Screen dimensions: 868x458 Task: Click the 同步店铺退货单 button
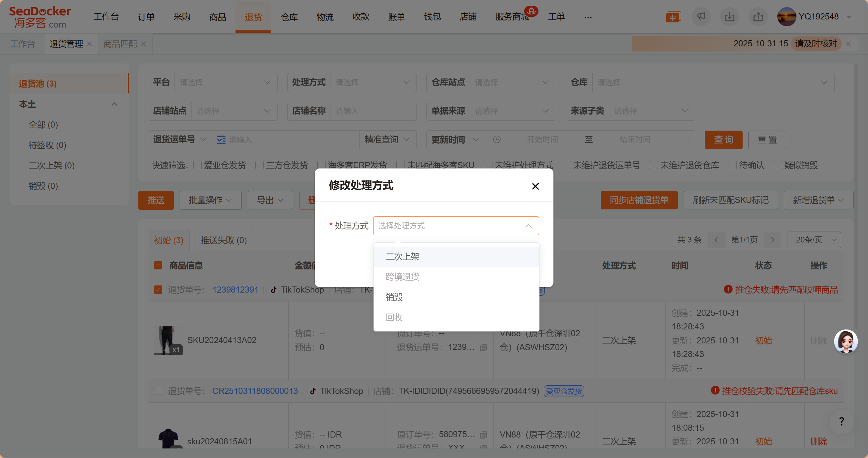click(639, 200)
